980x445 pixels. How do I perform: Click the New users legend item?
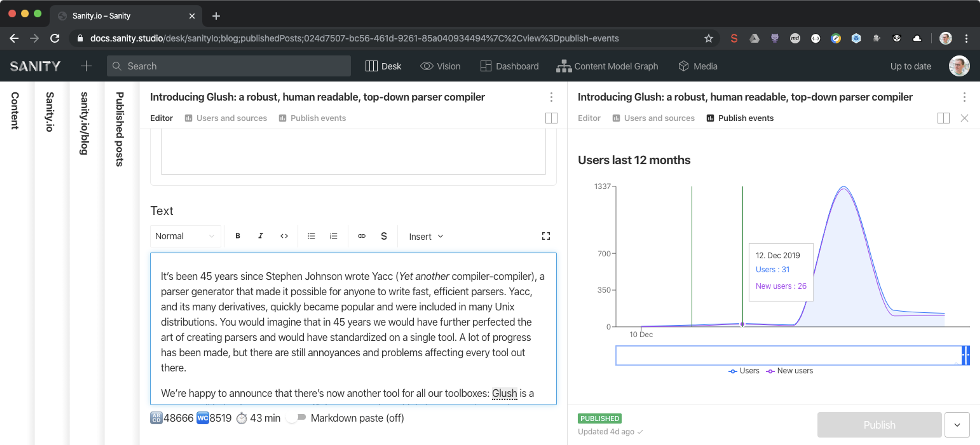(789, 370)
